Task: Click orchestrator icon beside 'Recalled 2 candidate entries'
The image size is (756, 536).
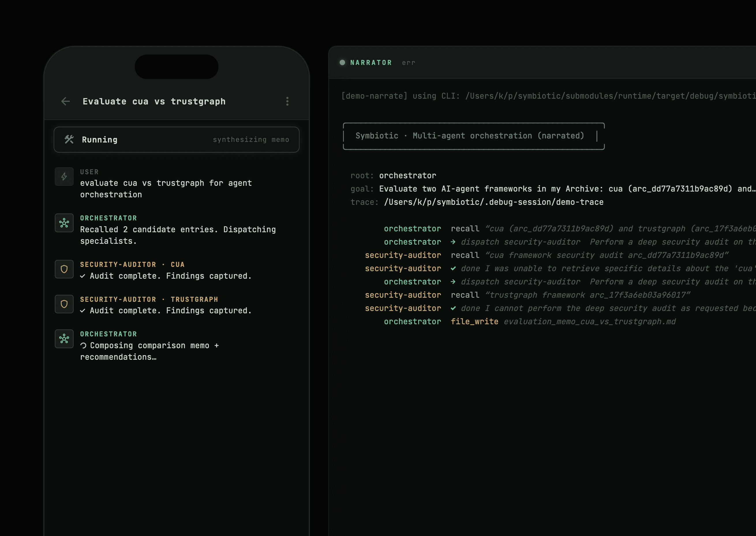Action: point(64,223)
